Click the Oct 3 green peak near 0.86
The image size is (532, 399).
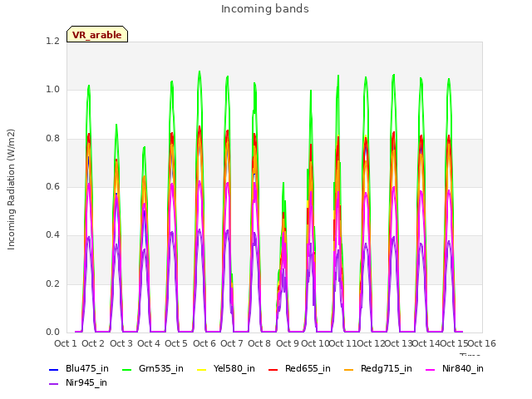[116, 125]
